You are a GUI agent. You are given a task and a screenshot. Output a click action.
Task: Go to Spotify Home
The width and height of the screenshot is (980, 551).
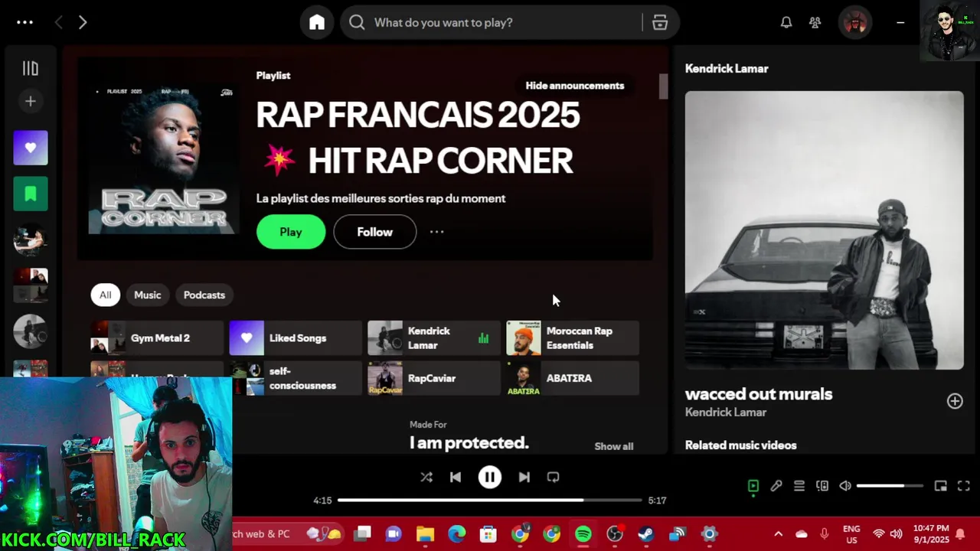317,22
